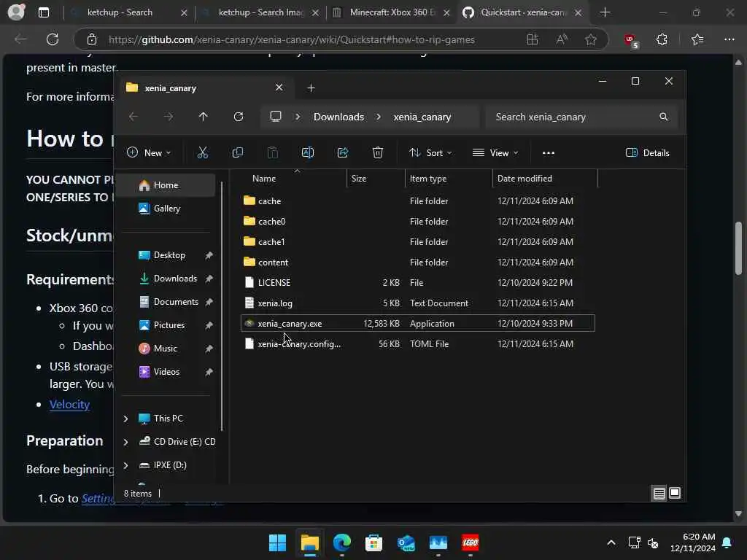Click the browser page vertical scrollbar thumb
747x560 pixels.
pos(738,248)
